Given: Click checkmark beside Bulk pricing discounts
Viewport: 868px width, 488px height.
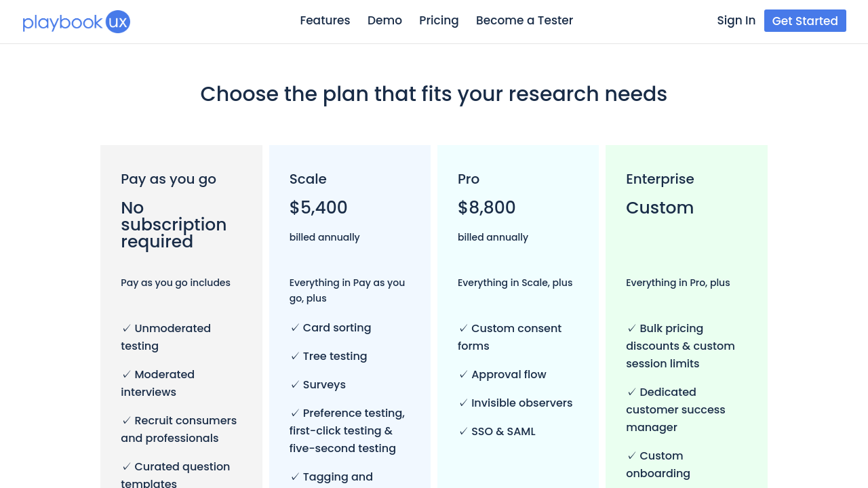Looking at the screenshot, I should [631, 329].
